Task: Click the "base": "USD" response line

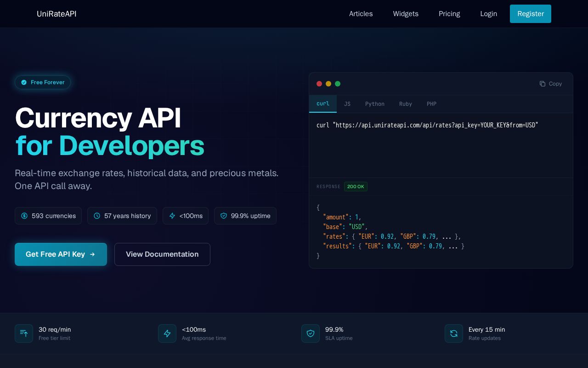Action: coord(345,227)
